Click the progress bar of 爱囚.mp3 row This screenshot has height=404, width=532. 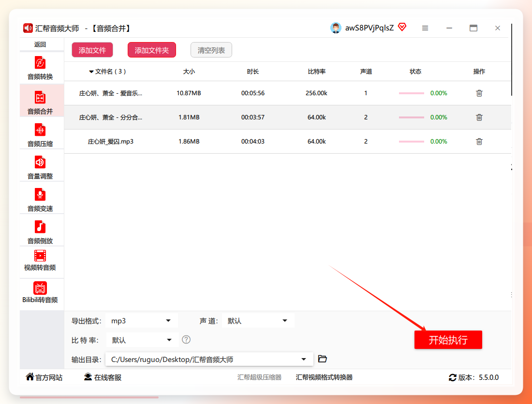click(x=411, y=141)
